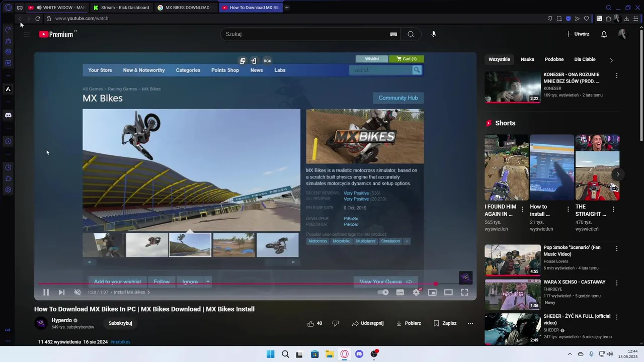Toggle subtitles in the video player
Screen dimensions: 644x362
coord(400,292)
